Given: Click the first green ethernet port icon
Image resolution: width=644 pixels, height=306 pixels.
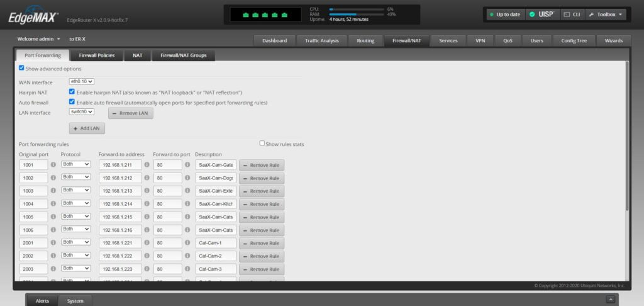Looking at the screenshot, I should 246,15.
